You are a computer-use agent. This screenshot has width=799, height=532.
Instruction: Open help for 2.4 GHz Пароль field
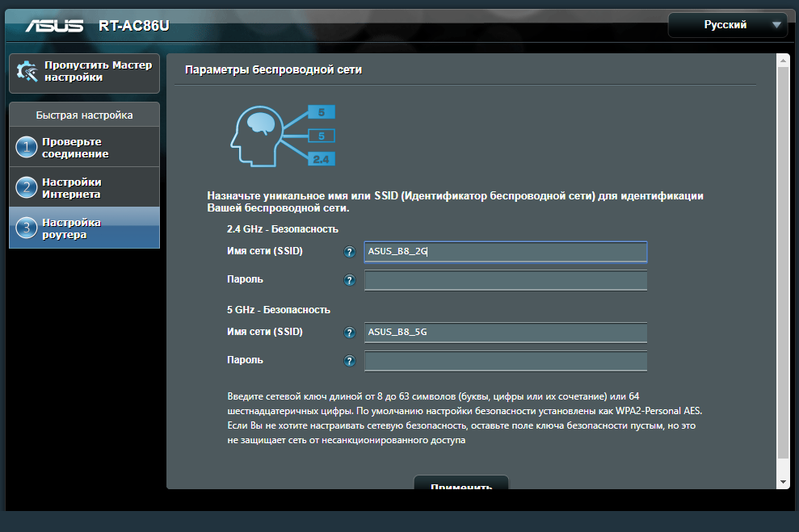click(x=349, y=280)
